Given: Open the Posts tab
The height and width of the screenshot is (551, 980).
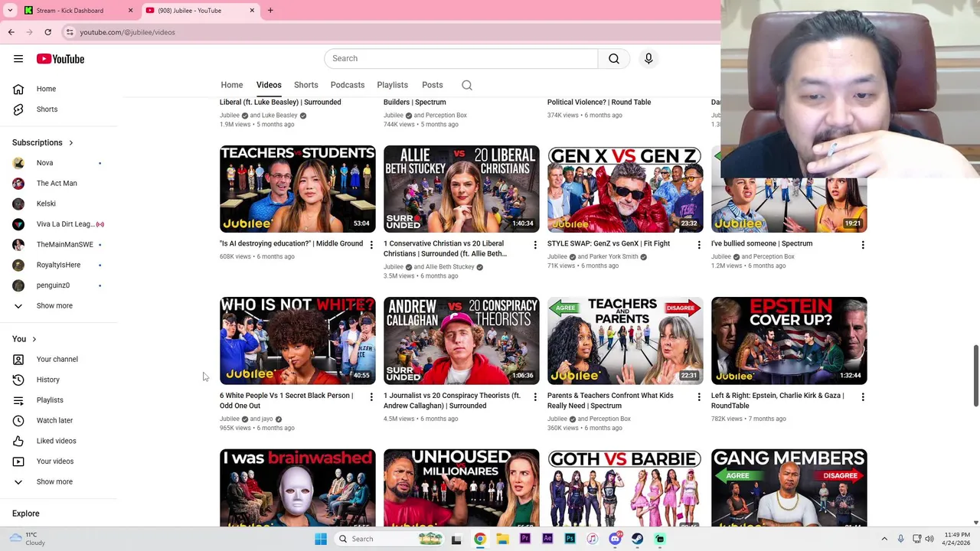Looking at the screenshot, I should click(x=432, y=85).
